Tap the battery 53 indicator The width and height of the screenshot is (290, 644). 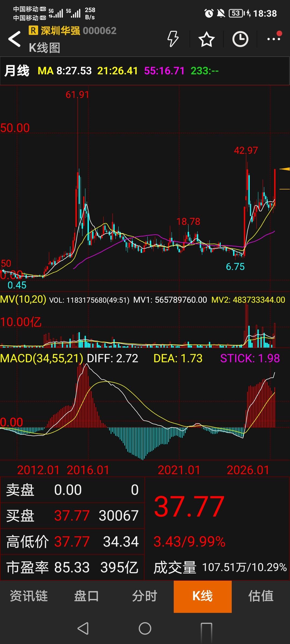coord(237,13)
